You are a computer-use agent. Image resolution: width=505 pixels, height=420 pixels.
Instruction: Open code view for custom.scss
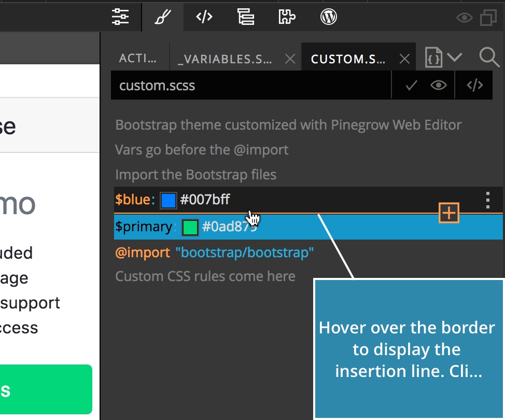tap(475, 86)
